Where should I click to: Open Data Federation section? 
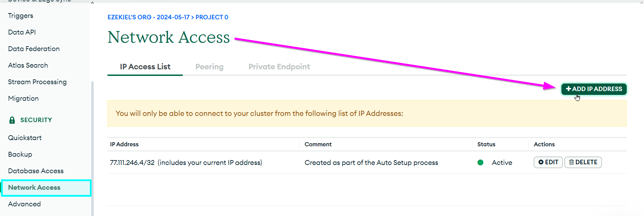pyautogui.click(x=34, y=49)
